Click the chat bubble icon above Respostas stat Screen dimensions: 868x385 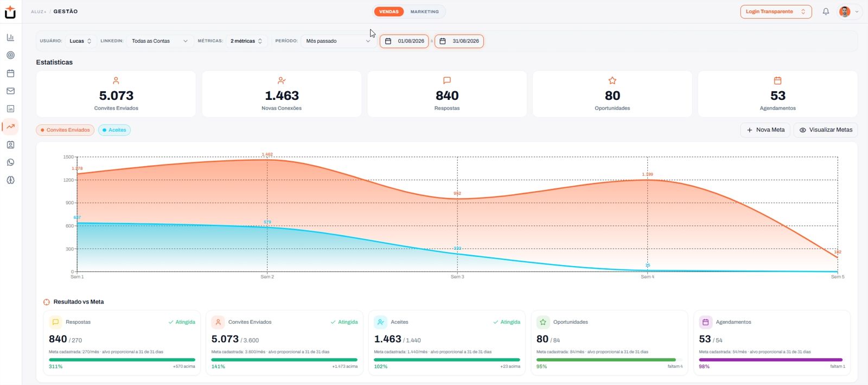[x=447, y=80]
